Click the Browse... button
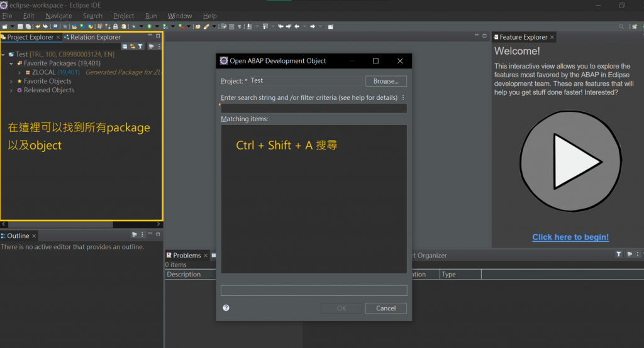The image size is (644, 348). point(386,81)
